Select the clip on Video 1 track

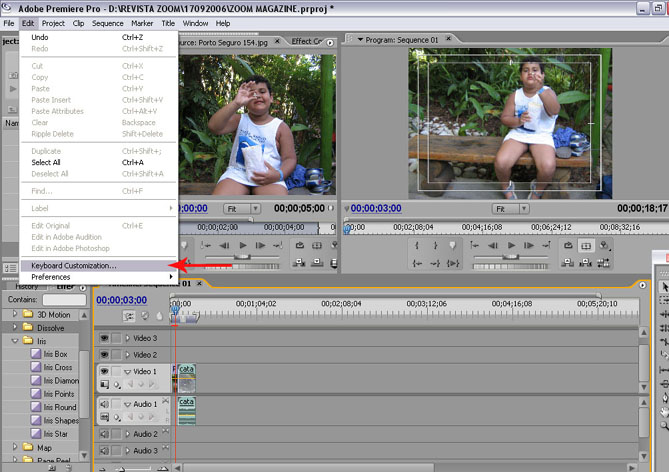186,377
